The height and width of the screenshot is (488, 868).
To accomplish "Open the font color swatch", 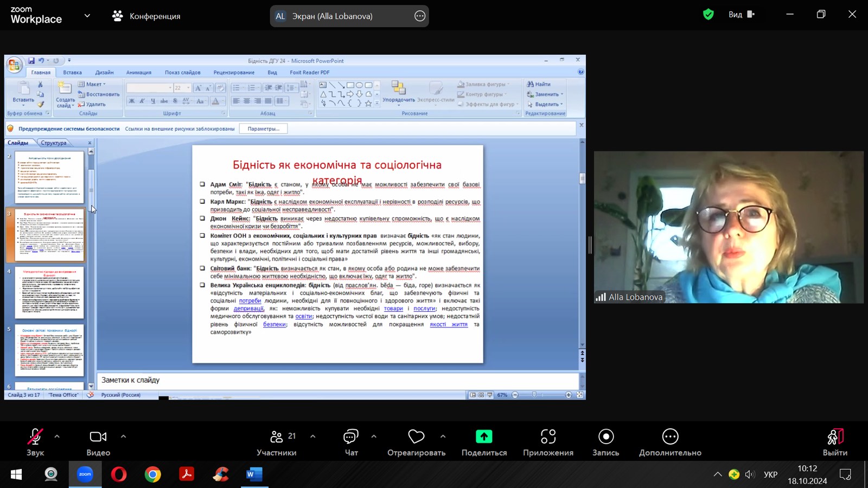I will tap(215, 101).
